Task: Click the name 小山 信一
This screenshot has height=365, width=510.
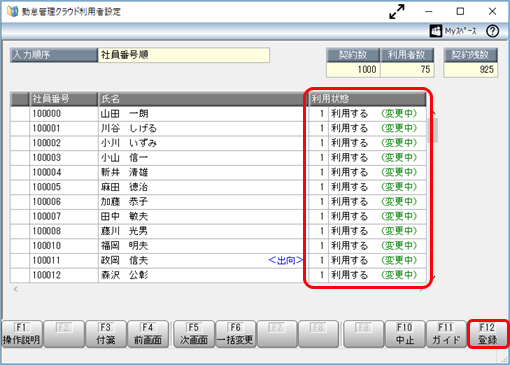Action: [x=124, y=158]
